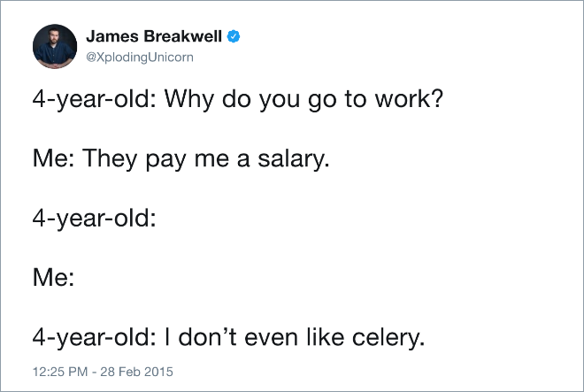The height and width of the screenshot is (392, 584).
Task: Click the word 'salary' in the tweet
Action: (x=291, y=159)
